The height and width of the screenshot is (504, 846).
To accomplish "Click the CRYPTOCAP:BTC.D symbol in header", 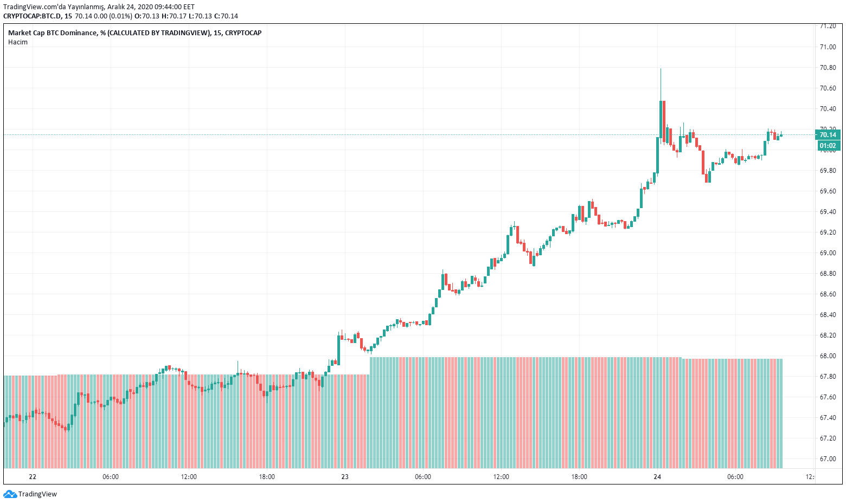I will tap(33, 16).
